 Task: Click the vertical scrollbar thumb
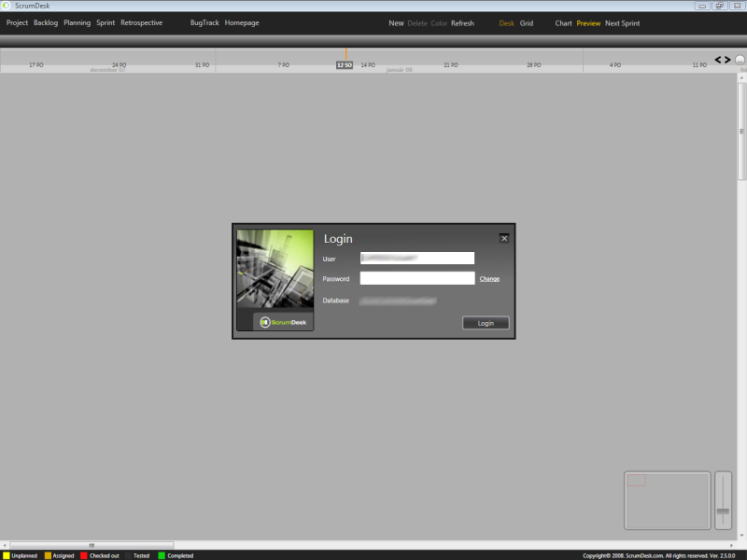[x=741, y=132]
